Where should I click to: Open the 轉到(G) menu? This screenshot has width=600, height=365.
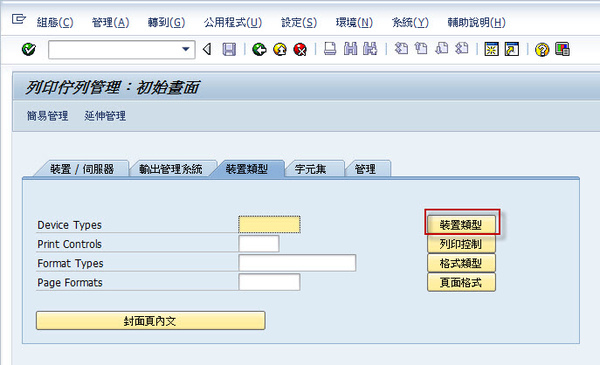pos(166,23)
